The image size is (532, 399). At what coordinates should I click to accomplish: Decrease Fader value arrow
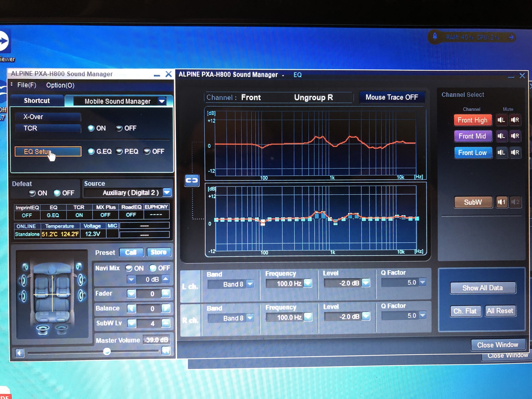pyautogui.click(x=131, y=294)
